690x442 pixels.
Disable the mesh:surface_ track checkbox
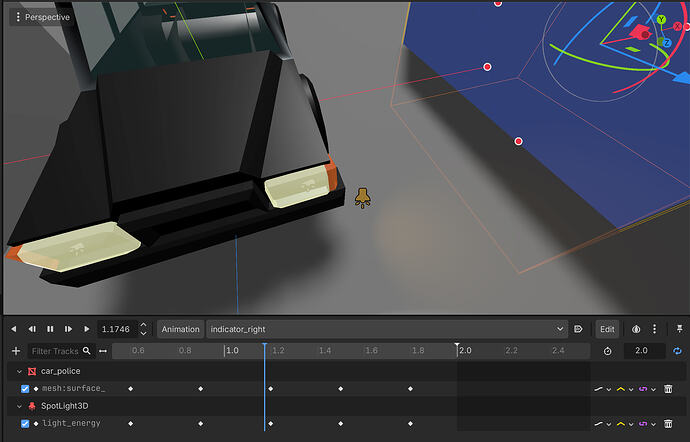tap(25, 389)
